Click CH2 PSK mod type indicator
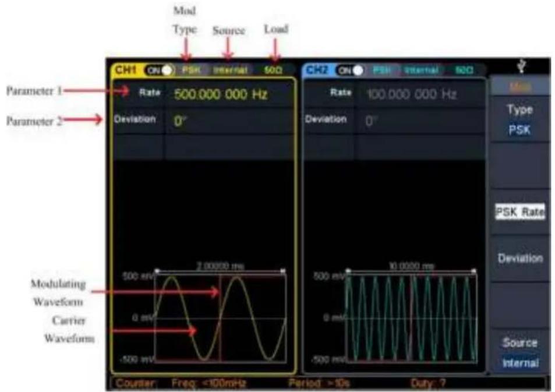 pyautogui.click(x=382, y=70)
